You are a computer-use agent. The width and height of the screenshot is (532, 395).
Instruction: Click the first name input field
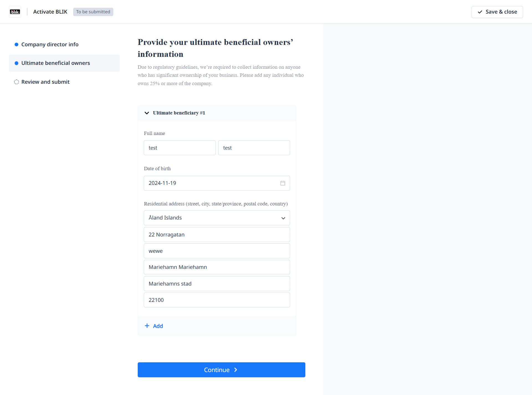[x=180, y=148]
